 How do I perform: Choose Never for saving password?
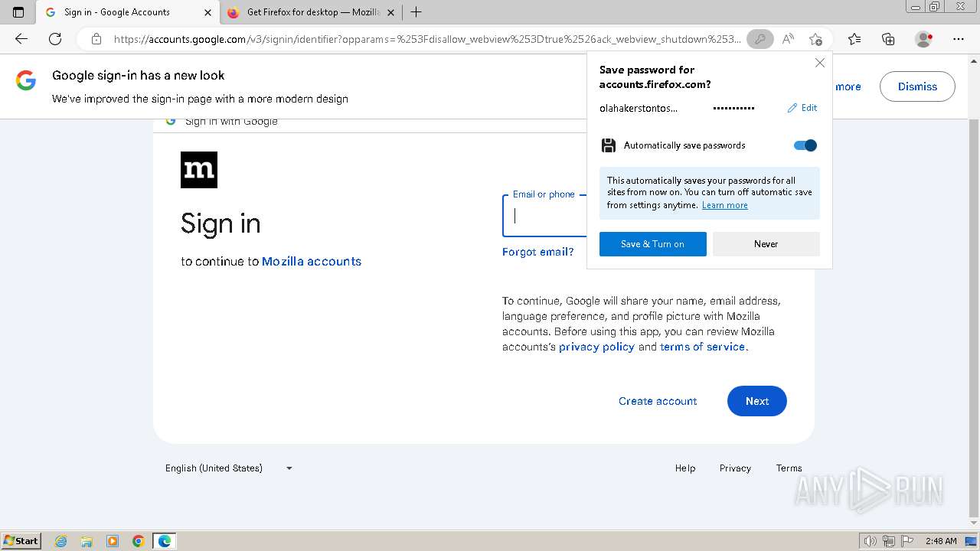click(x=766, y=244)
